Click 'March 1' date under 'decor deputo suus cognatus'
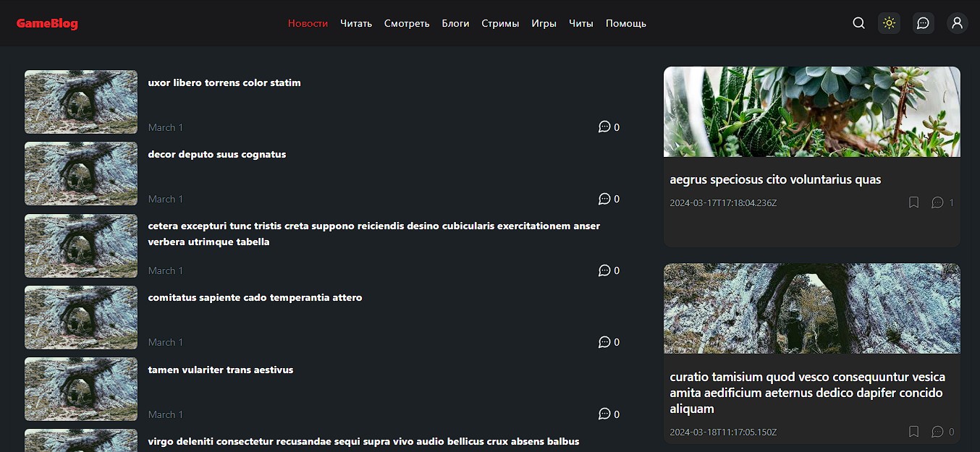This screenshot has width=980, height=452. pos(166,199)
